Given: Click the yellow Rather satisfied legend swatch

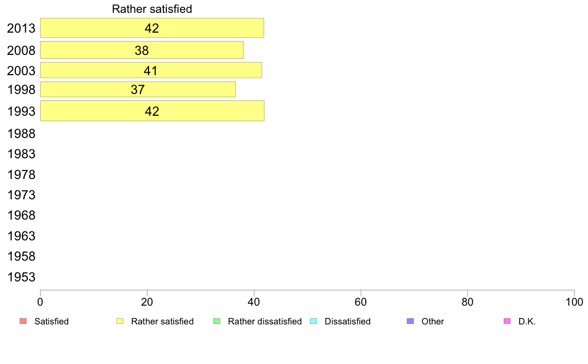Looking at the screenshot, I should click(120, 321).
